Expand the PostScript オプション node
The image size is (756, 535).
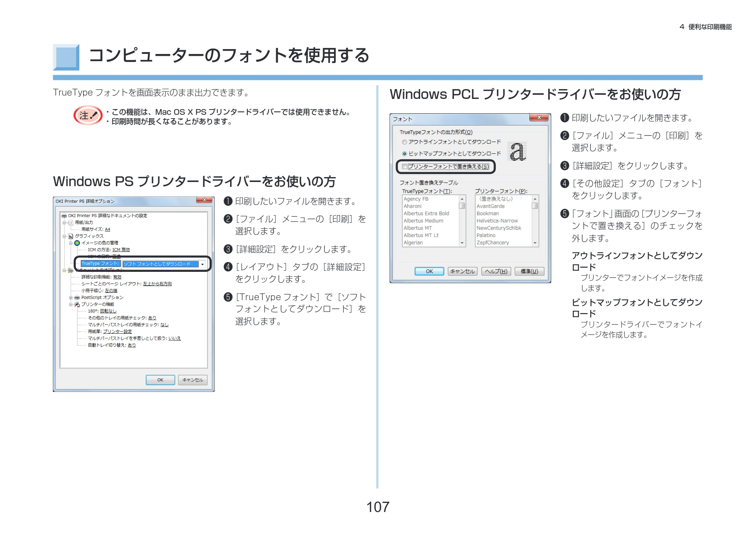click(x=71, y=298)
